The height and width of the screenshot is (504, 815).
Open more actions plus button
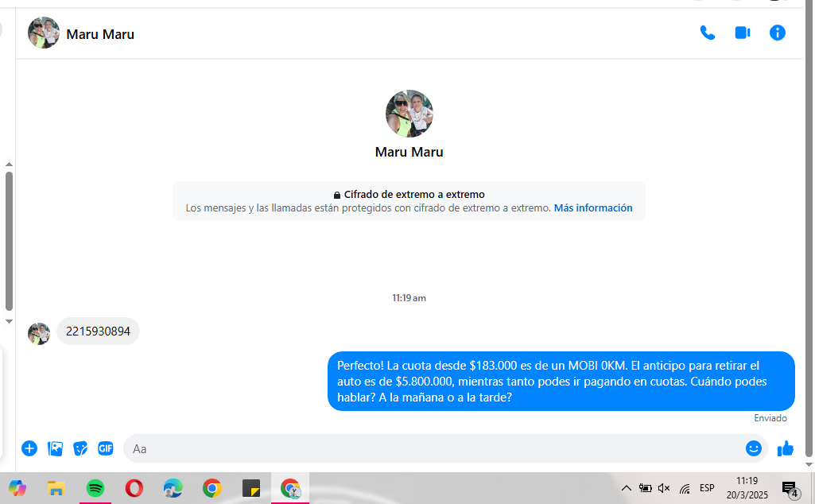click(29, 448)
